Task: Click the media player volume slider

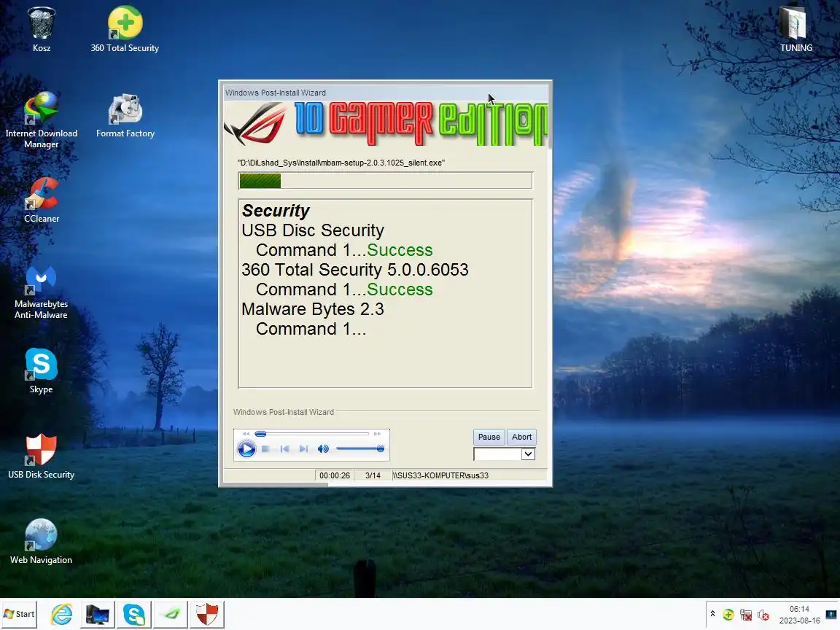Action: point(360,448)
